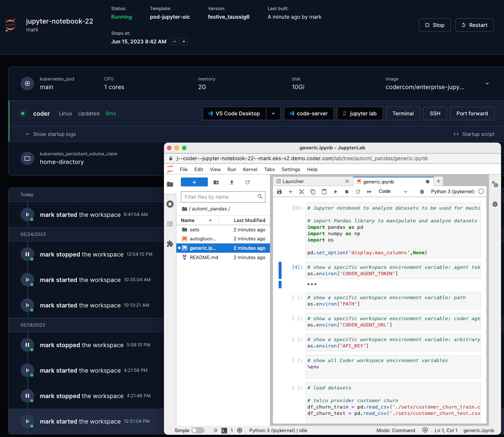Launch VS Code Desktop
504x437 pixels.
click(x=234, y=113)
